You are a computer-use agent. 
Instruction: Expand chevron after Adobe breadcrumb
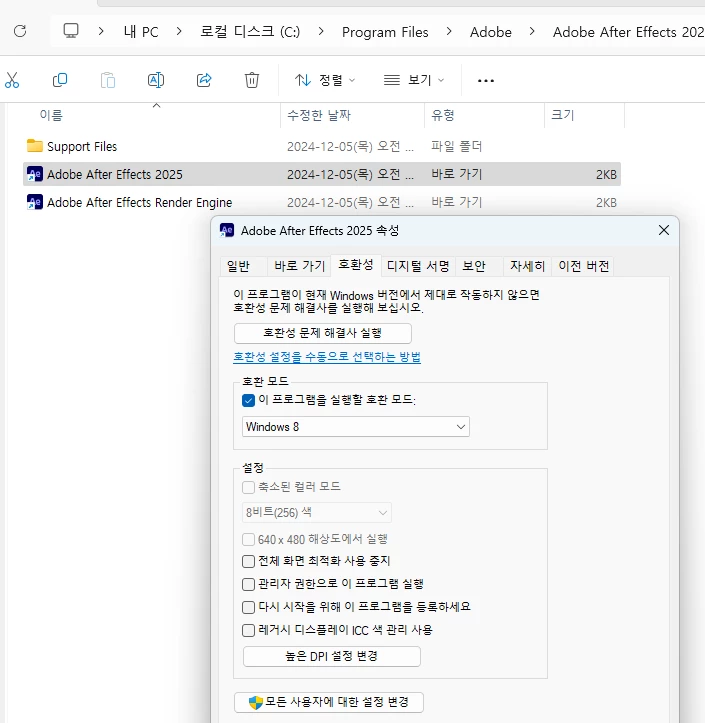click(x=532, y=31)
